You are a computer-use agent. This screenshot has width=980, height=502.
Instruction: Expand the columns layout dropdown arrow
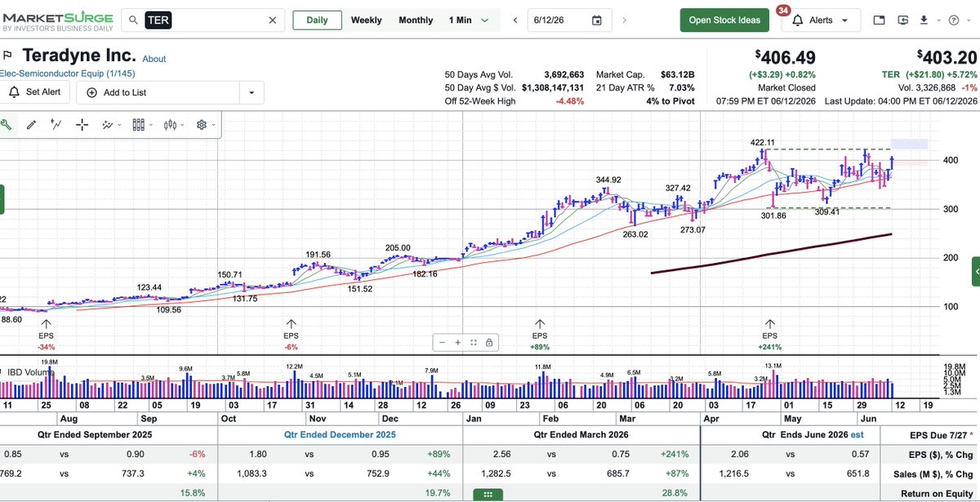coord(151,125)
